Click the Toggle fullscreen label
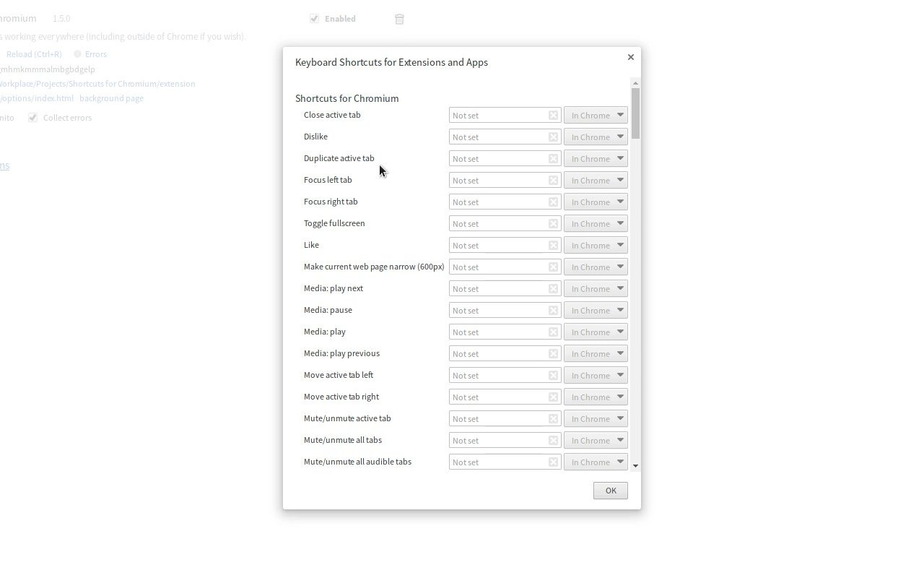Viewport: 924px width, 578px height. tap(334, 223)
